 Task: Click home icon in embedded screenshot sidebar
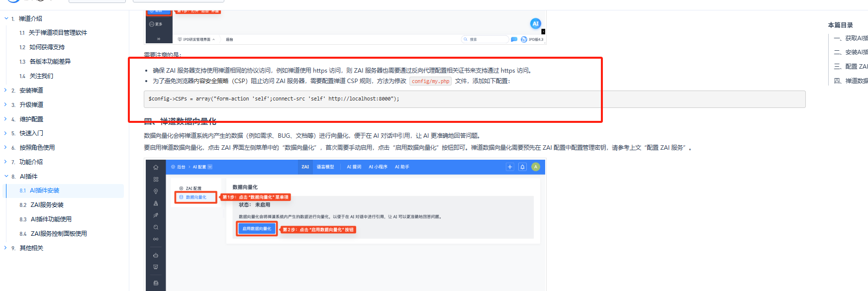coord(156,168)
